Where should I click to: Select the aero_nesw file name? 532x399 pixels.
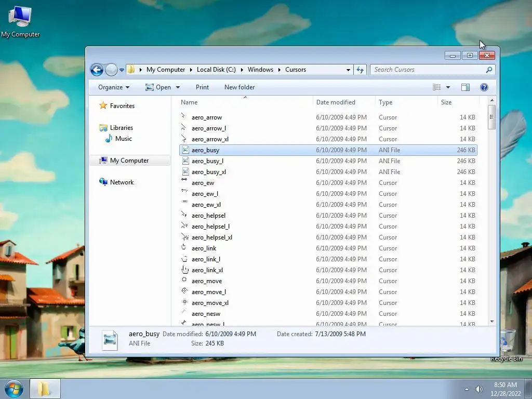pos(206,314)
